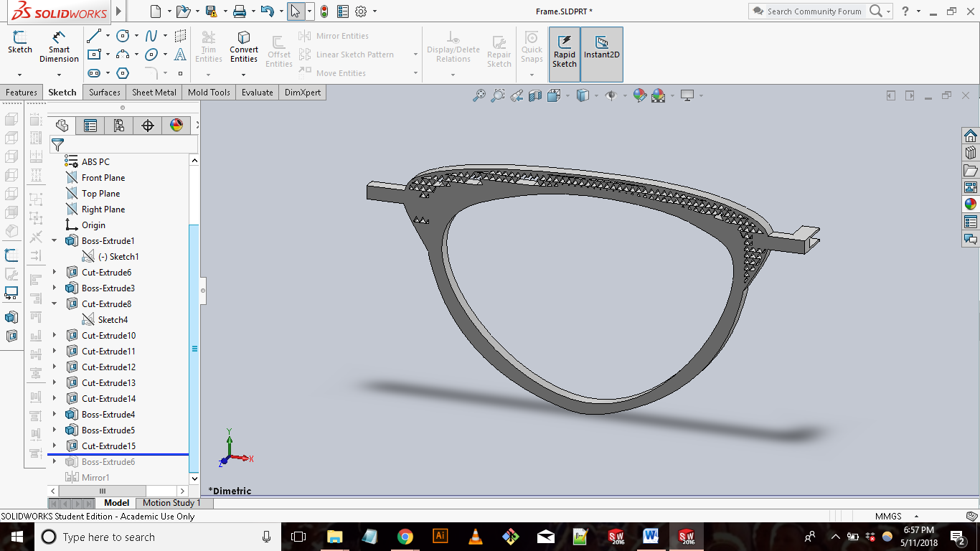Select the Line sketch tool
980x551 pixels.
click(93, 36)
